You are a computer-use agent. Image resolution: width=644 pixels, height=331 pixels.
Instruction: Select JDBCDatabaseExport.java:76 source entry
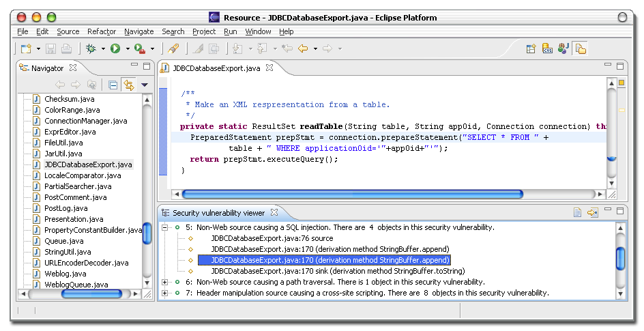click(272, 238)
